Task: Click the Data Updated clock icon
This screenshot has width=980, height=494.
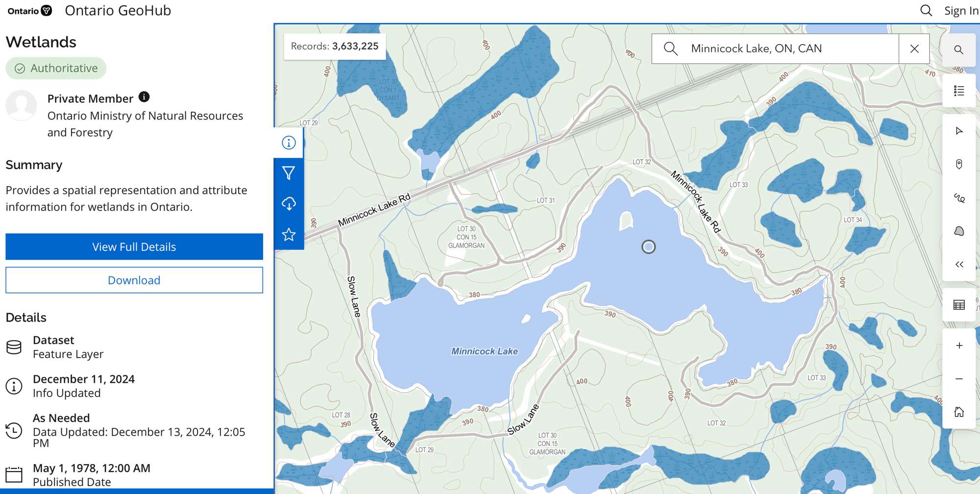Action: pos(14,430)
